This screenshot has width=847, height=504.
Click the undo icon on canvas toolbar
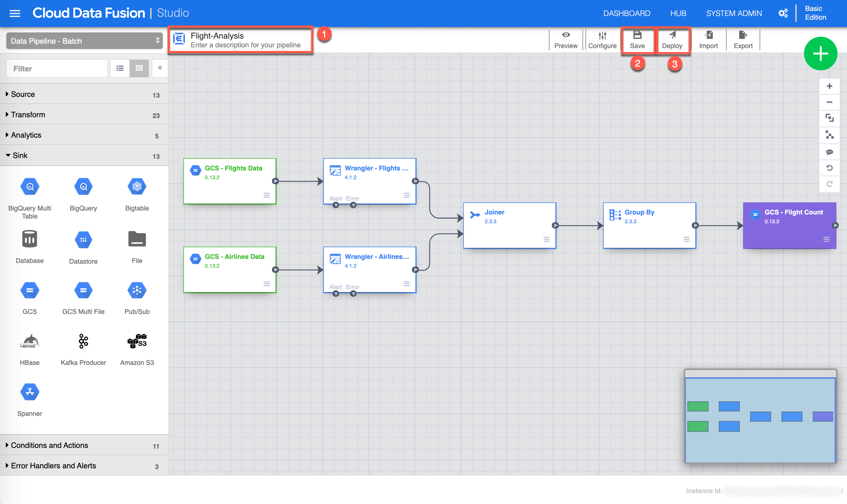click(830, 168)
